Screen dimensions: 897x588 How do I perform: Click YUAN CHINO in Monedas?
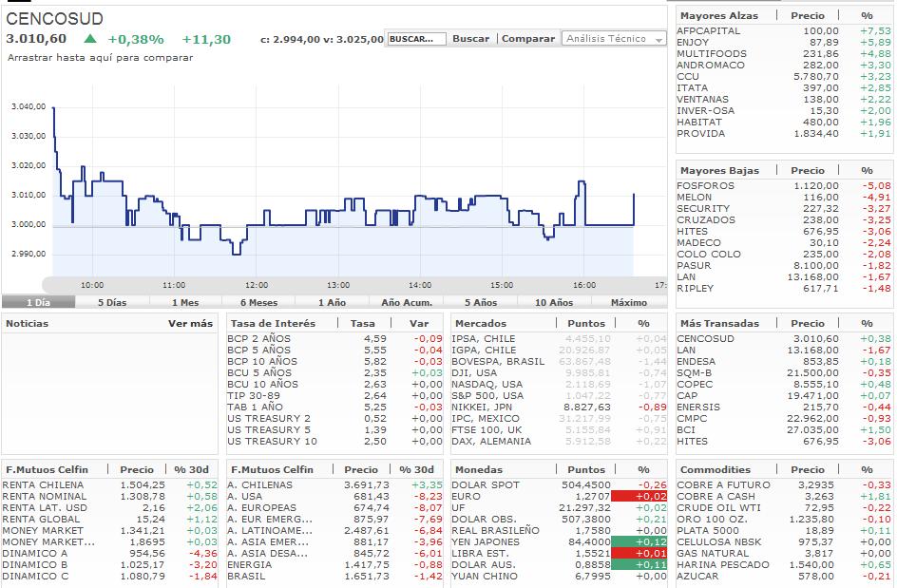[x=484, y=576]
